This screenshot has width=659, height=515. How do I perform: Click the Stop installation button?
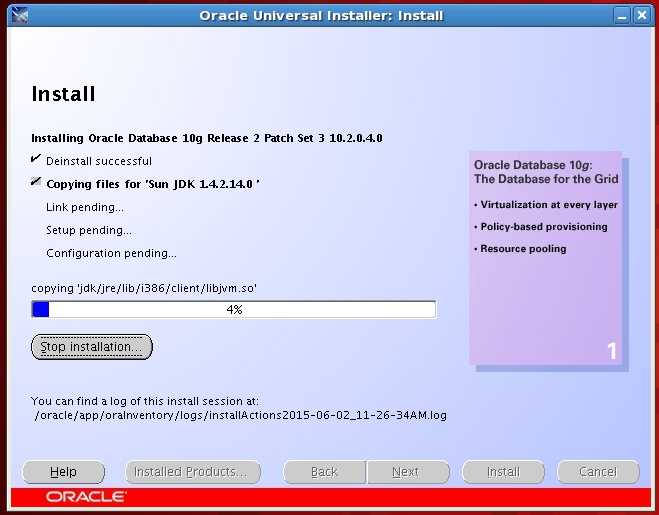[x=92, y=347]
